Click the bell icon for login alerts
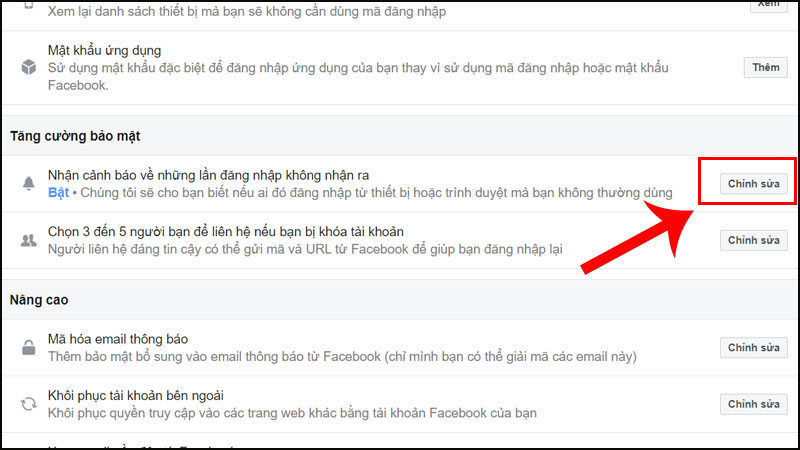Screen dimensions: 800x450 click(x=29, y=183)
